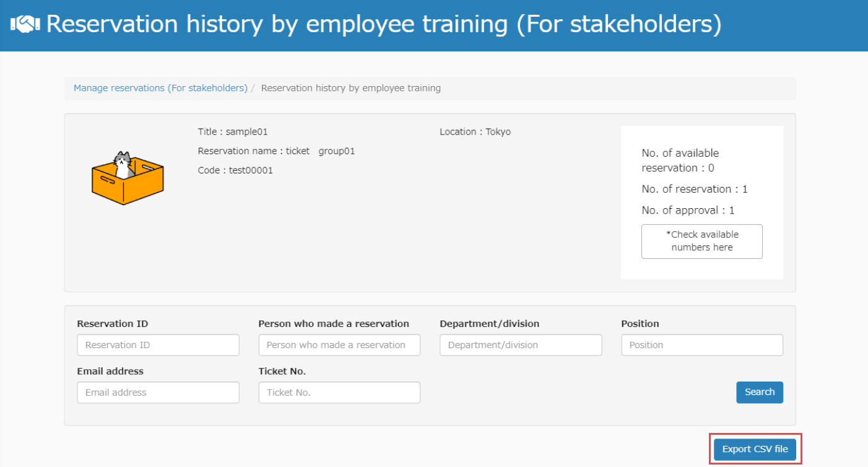Click the cat in box thumbnail
Image resolution: width=868 pixels, height=467 pixels.
[x=127, y=177]
